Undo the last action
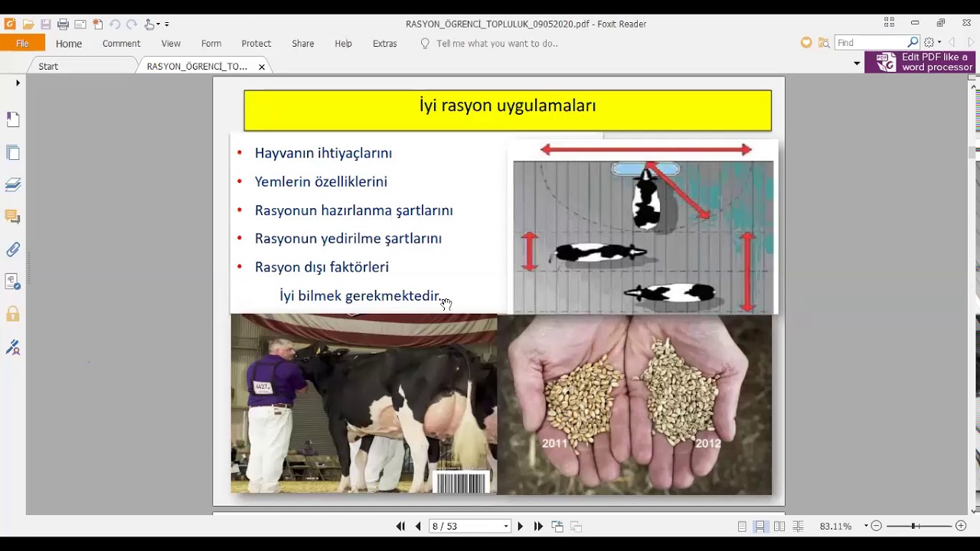Image resolution: width=980 pixels, height=551 pixels. [x=115, y=24]
